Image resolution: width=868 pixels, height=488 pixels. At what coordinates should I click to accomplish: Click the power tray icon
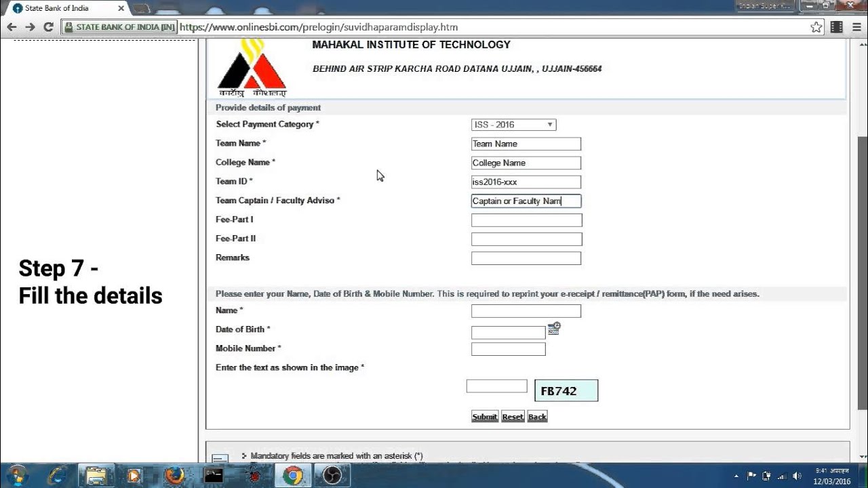click(766, 476)
